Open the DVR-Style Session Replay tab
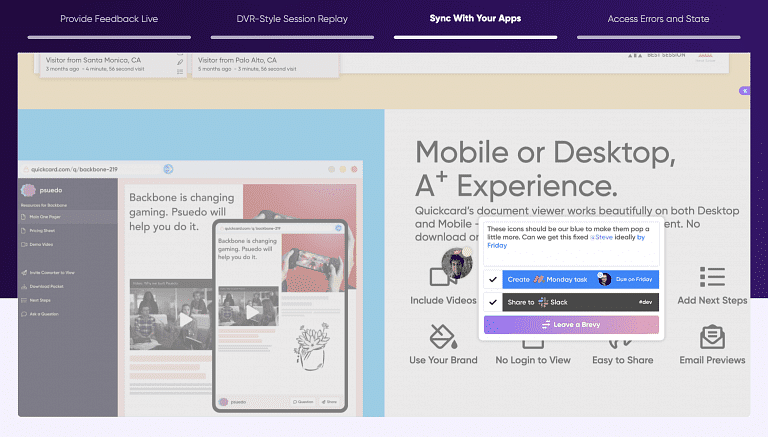768x437 pixels. (292, 19)
